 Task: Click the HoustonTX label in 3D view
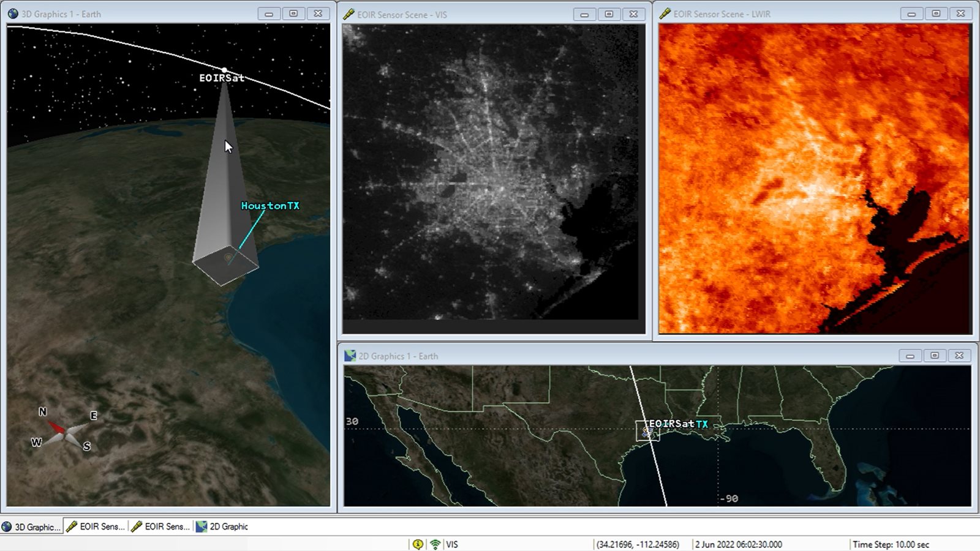[x=270, y=206]
